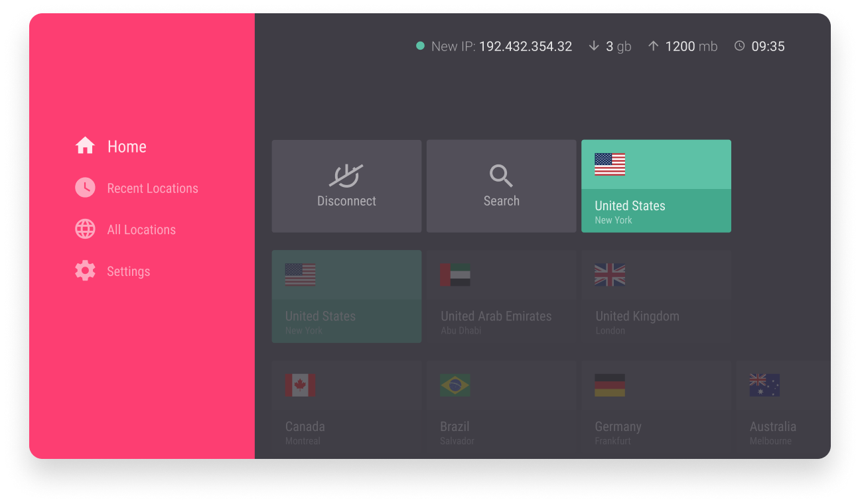Click the Settings gear icon

(85, 271)
